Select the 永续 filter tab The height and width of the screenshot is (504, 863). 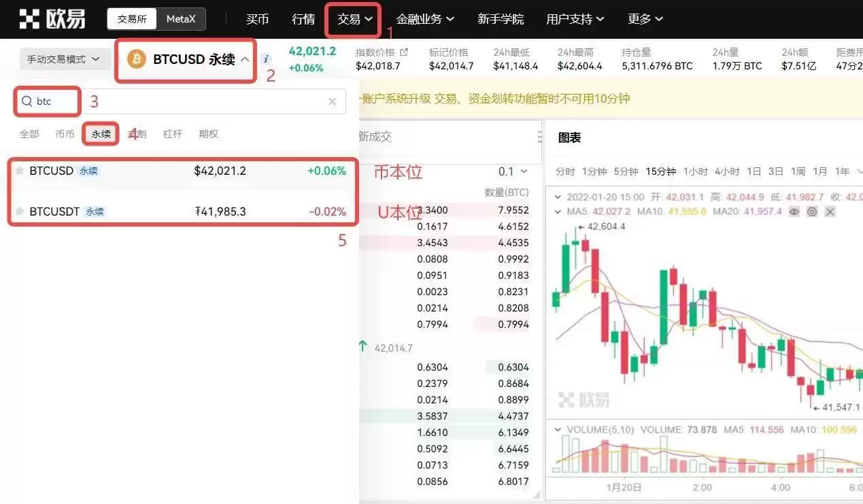(x=100, y=133)
